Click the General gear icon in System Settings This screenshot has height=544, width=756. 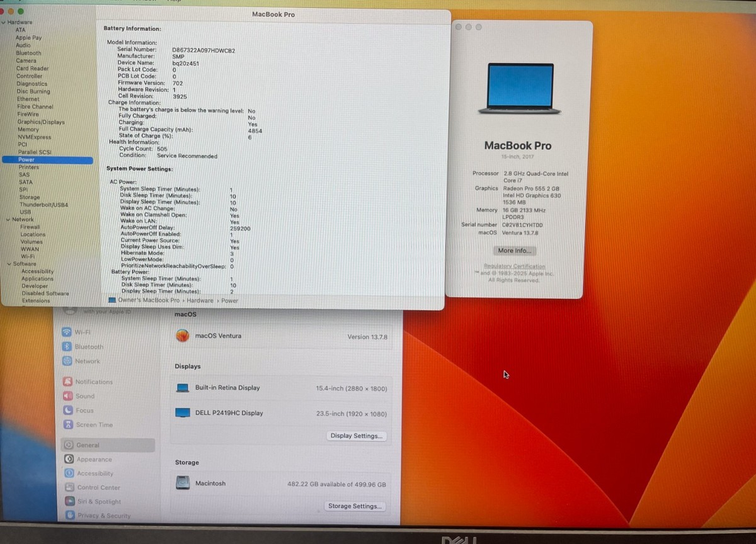69,445
